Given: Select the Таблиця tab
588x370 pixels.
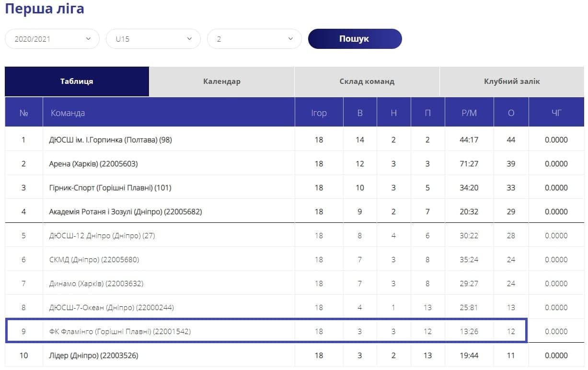Looking at the screenshot, I should click(x=77, y=81).
